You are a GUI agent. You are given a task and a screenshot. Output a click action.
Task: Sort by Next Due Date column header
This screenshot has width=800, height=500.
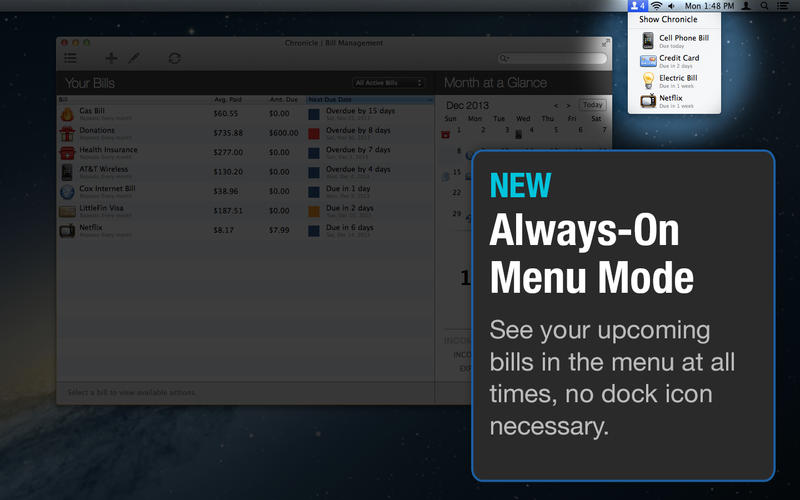coord(369,99)
